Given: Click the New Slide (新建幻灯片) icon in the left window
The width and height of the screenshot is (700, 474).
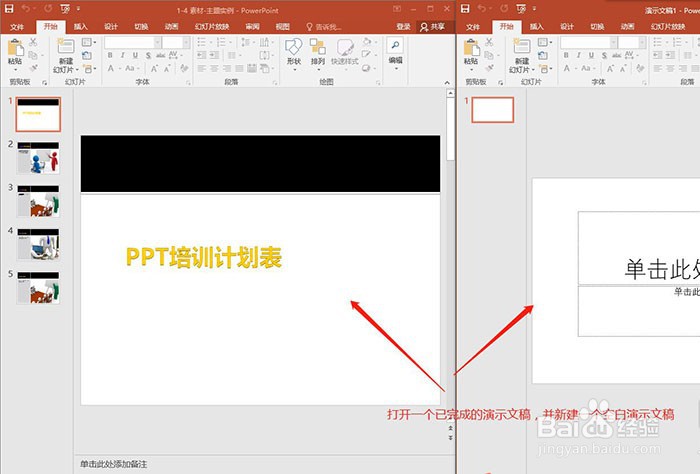Looking at the screenshot, I should tap(66, 46).
